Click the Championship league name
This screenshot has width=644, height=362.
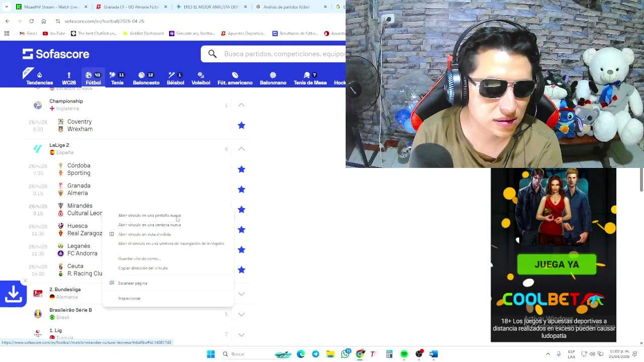(x=66, y=101)
